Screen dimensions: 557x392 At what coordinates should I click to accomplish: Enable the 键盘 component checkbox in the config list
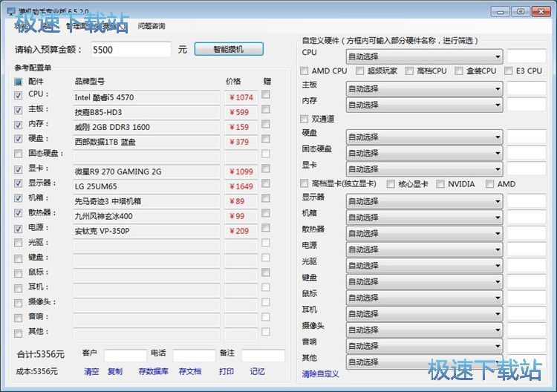tap(18, 258)
